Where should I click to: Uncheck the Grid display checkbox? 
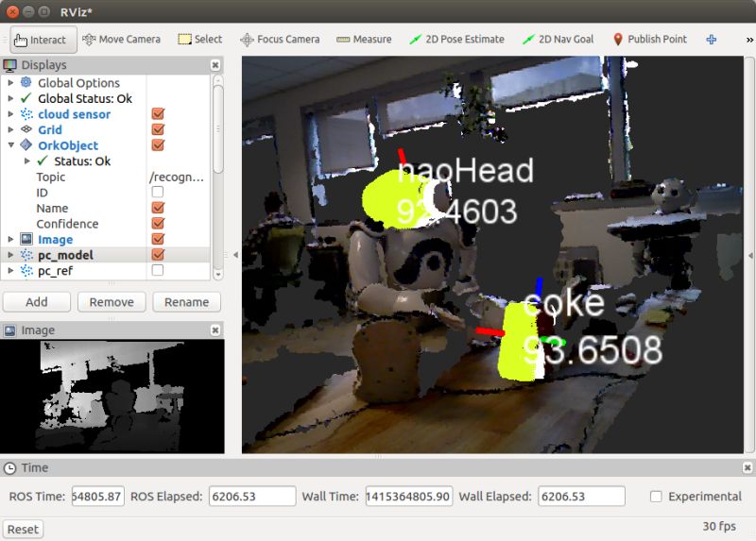click(158, 129)
